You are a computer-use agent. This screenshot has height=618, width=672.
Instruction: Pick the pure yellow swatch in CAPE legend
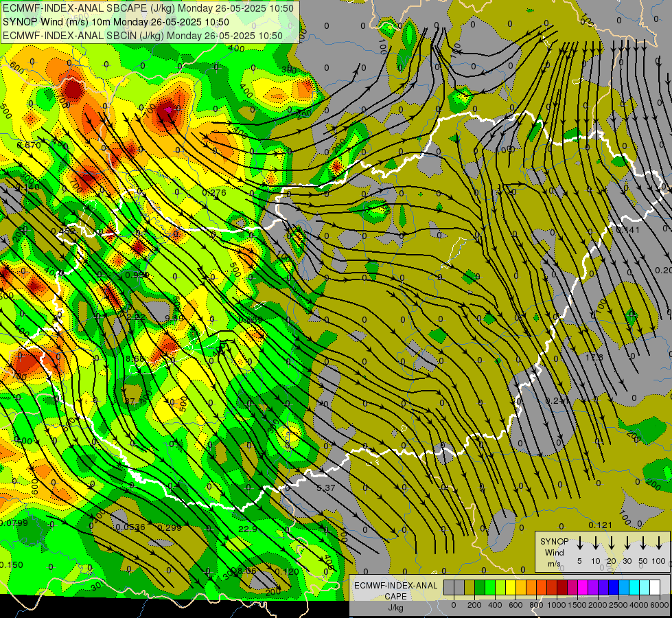[511, 587]
